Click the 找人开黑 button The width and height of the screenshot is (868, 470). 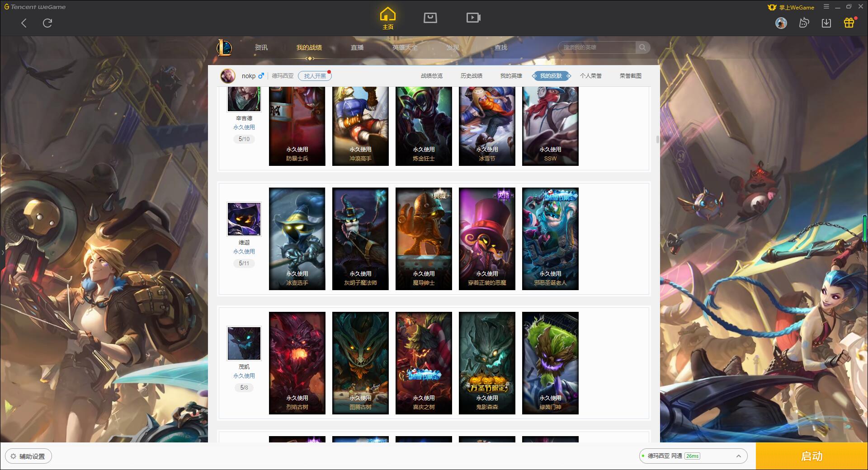tap(315, 76)
